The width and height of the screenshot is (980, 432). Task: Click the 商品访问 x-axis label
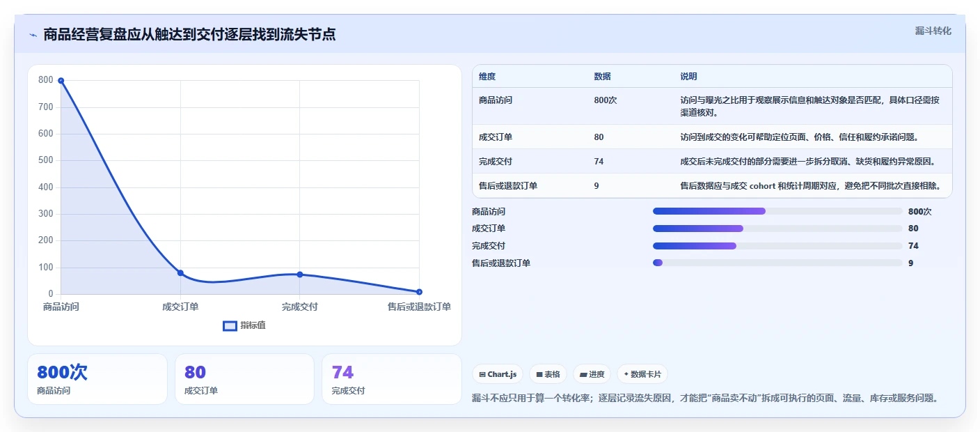(x=61, y=307)
